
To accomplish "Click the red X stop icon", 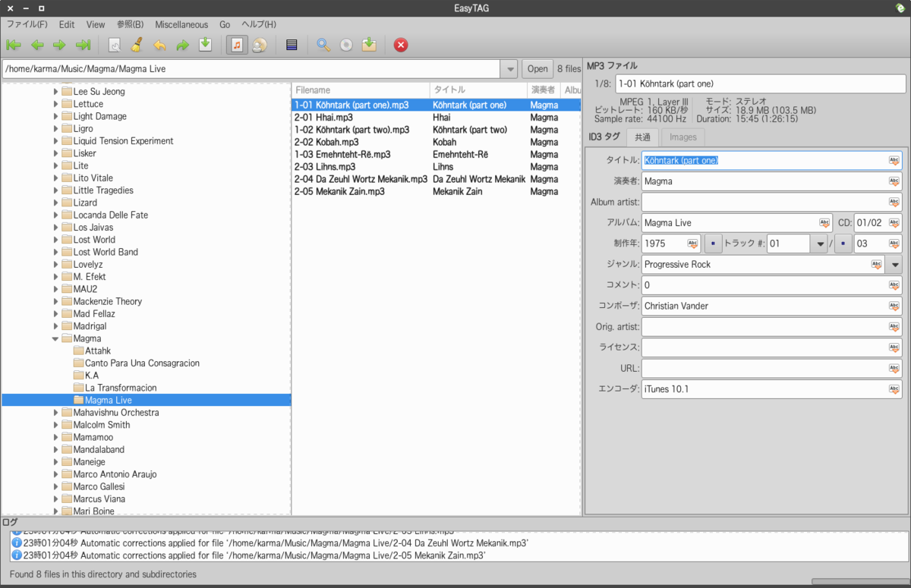I will point(401,45).
